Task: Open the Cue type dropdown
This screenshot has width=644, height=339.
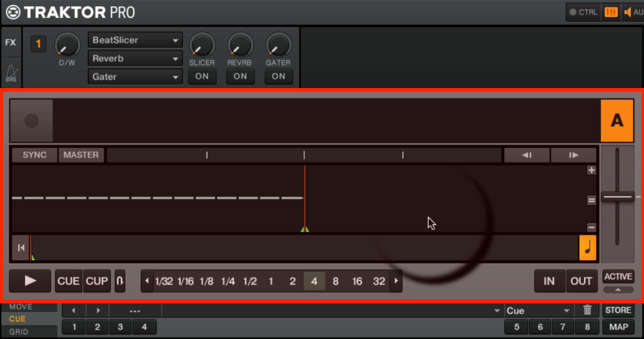Action: click(x=539, y=311)
